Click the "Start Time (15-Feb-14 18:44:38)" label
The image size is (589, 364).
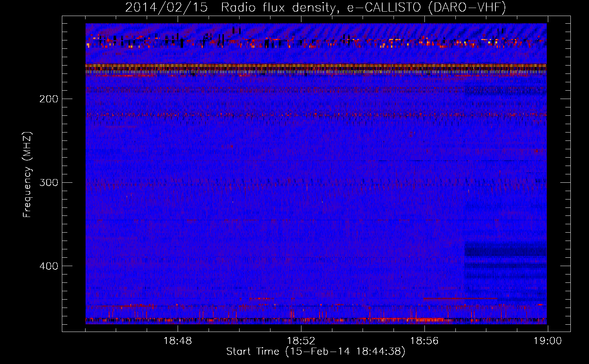tap(316, 352)
